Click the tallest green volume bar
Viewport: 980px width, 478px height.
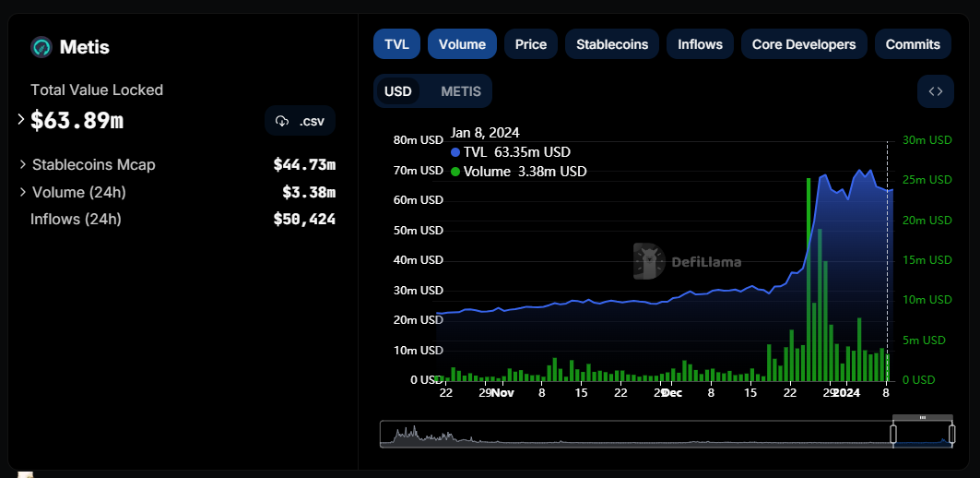(809, 280)
